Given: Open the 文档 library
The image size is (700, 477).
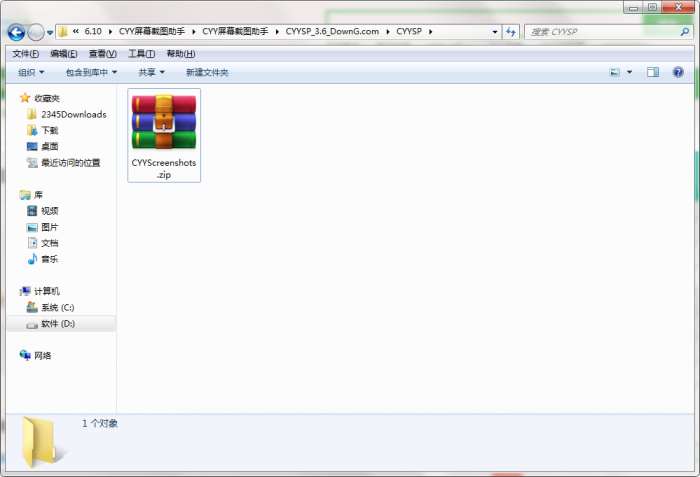Looking at the screenshot, I should point(50,243).
